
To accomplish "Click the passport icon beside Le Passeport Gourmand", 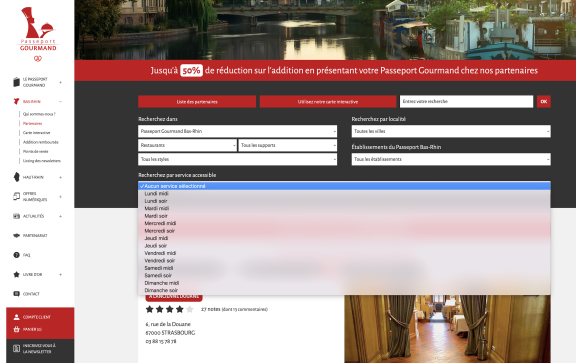I will [16, 82].
